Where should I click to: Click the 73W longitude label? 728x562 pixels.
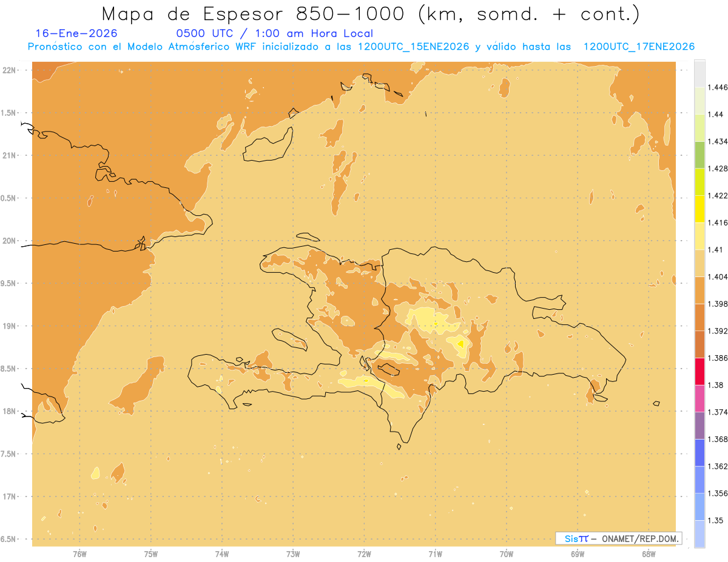click(x=293, y=554)
